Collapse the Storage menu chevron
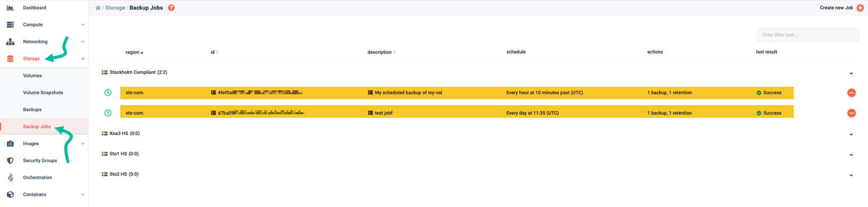 (x=83, y=58)
